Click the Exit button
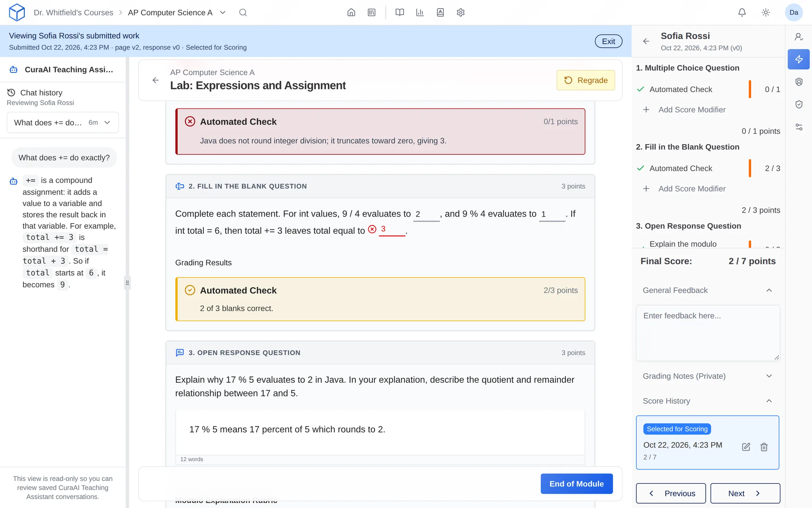The image size is (812, 508). [608, 41]
